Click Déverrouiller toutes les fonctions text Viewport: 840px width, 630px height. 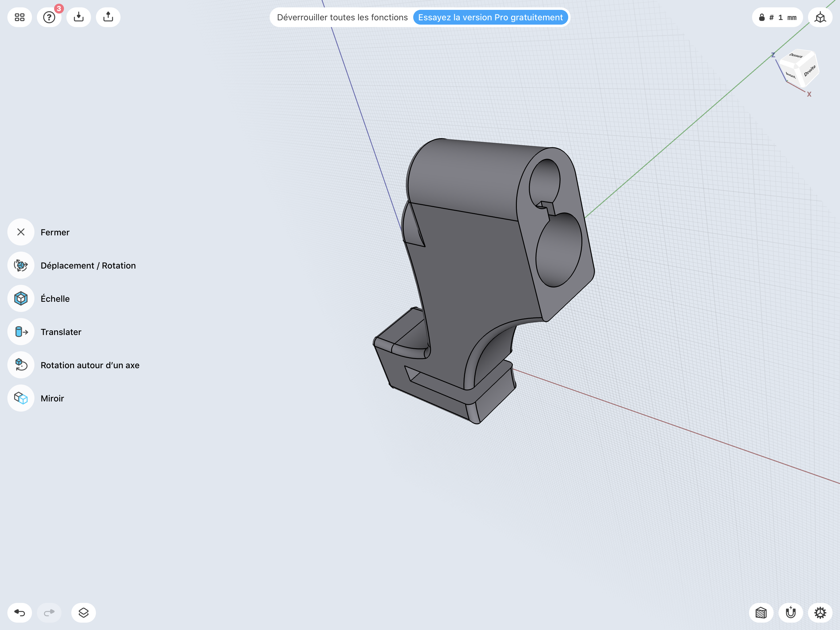(x=342, y=18)
